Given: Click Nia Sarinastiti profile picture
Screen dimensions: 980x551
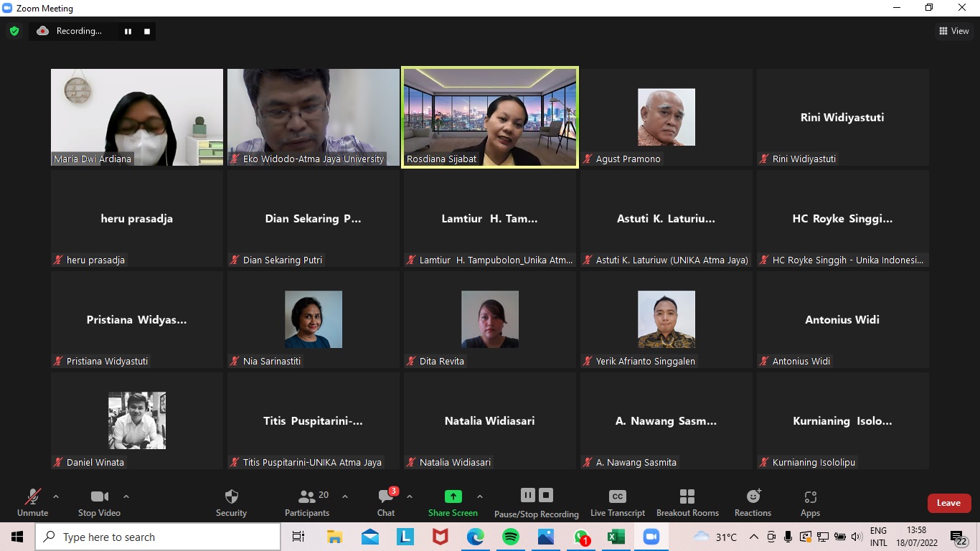Looking at the screenshot, I should click(x=314, y=319).
